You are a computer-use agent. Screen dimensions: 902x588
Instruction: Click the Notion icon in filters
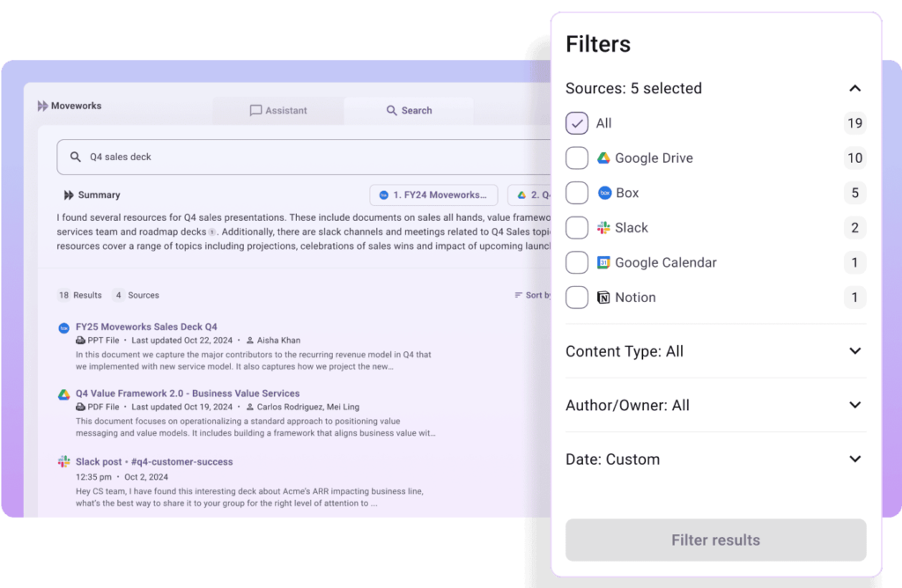[x=603, y=298]
